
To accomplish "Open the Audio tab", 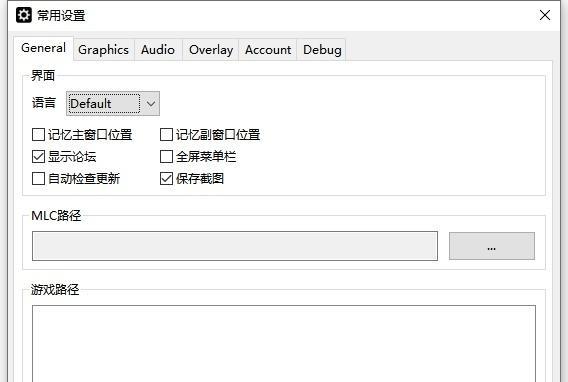I will (158, 50).
